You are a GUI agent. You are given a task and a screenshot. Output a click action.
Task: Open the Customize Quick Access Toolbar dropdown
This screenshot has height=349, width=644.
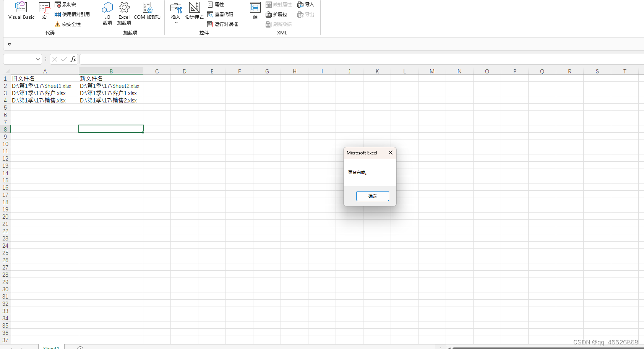click(9, 44)
